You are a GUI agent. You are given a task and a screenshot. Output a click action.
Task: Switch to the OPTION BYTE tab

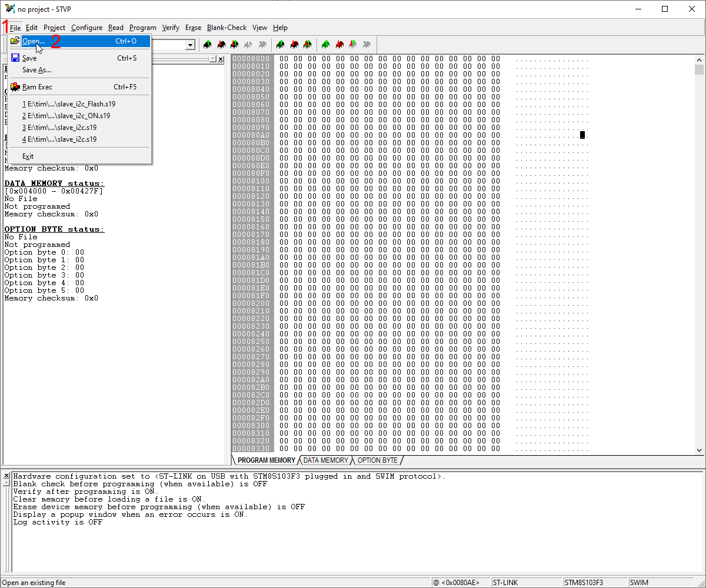[379, 460]
